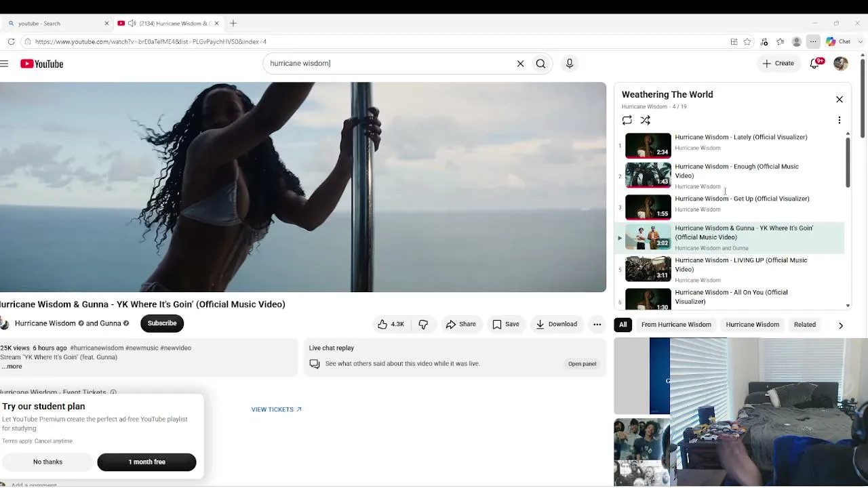Clear the search box with the X
The height and width of the screenshot is (488, 868).
(x=520, y=64)
